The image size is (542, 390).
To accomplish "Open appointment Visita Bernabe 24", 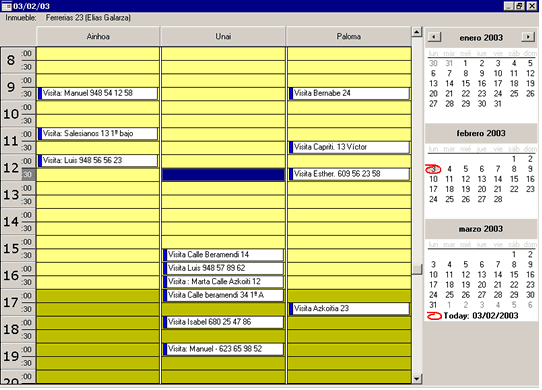I will (x=349, y=93).
